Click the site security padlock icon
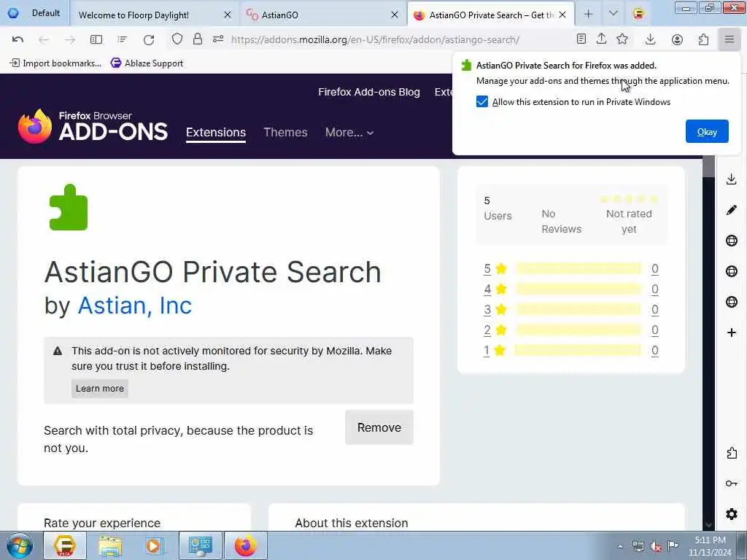747x560 pixels. tap(198, 39)
